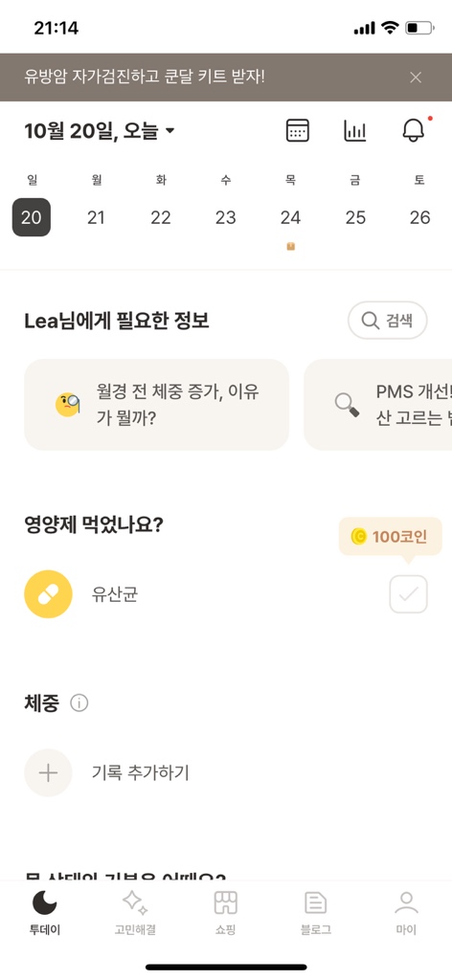Open the calendar view icon
452x980 pixels.
tap(297, 130)
